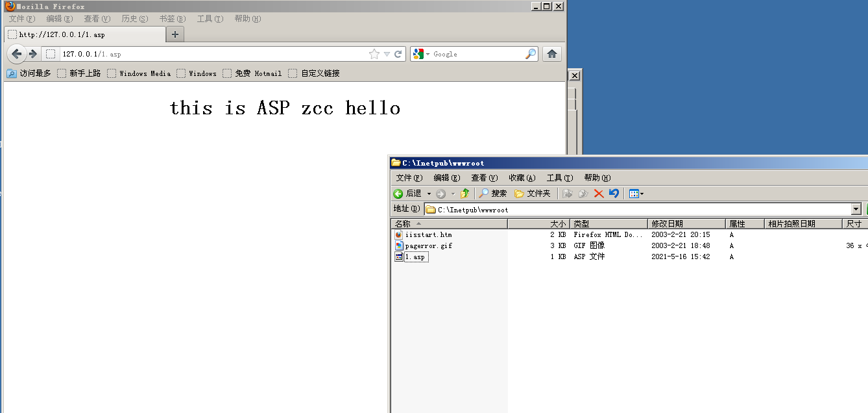The height and width of the screenshot is (413, 868).
Task: Click 1.asp file icon
Action: 398,257
